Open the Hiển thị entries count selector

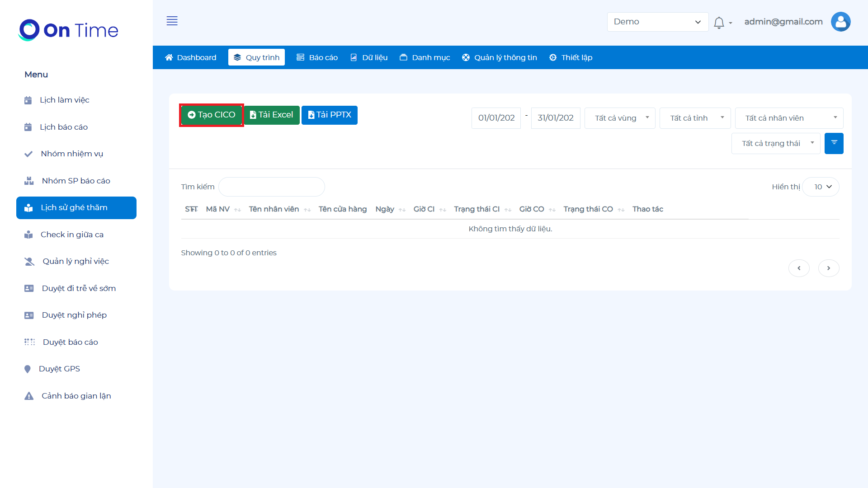pos(822,187)
